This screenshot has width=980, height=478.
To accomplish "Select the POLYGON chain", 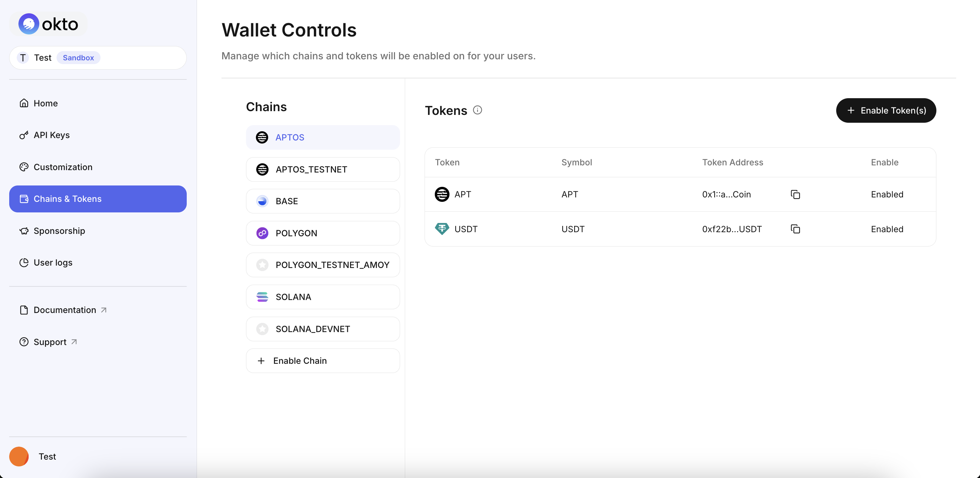I will pos(323,233).
